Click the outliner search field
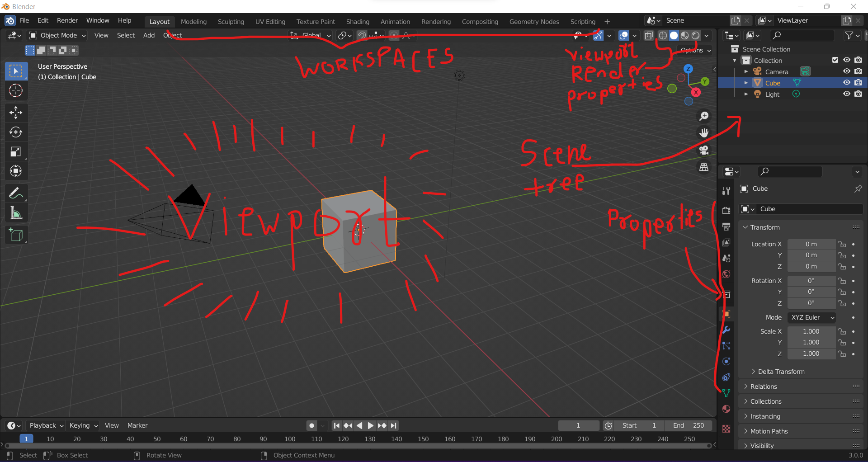868x462 pixels. point(803,35)
